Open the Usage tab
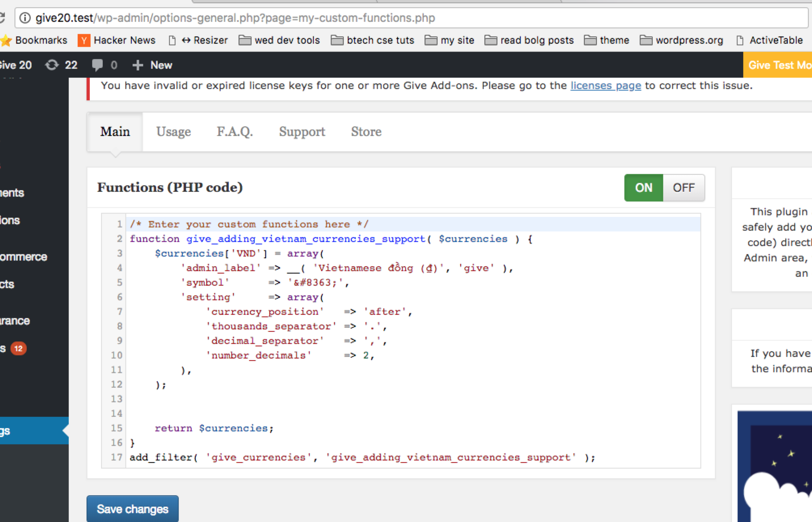The image size is (812, 522). (173, 132)
